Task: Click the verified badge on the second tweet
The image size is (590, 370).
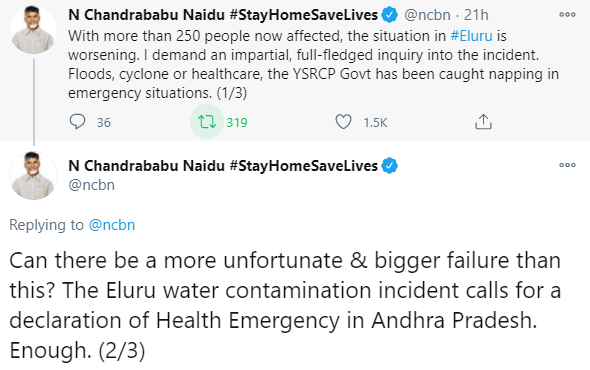Action: (x=390, y=166)
